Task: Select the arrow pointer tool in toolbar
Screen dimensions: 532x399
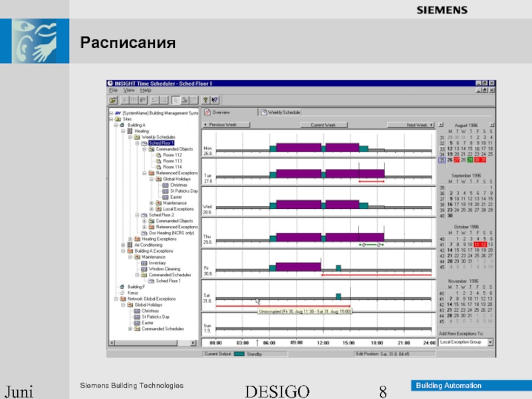Action: coord(176,100)
